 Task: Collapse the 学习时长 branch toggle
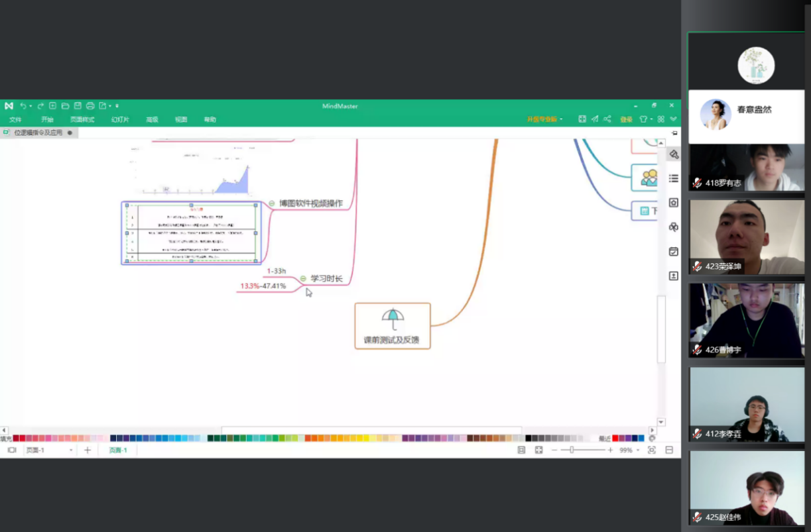[x=304, y=279]
